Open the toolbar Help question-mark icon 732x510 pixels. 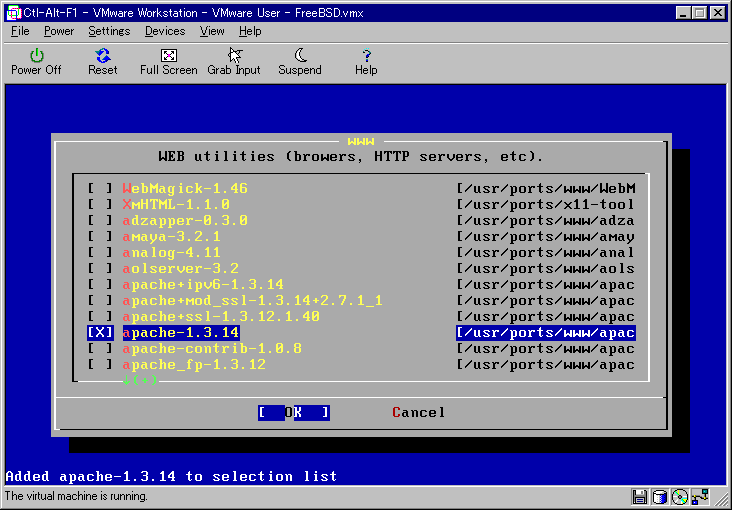coord(366,57)
